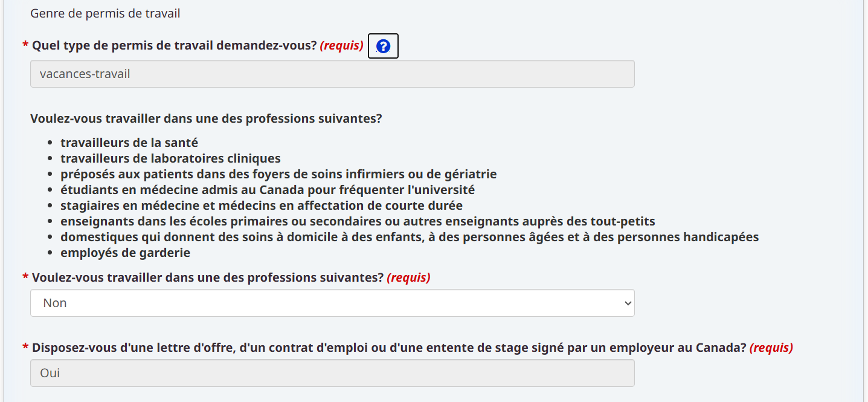
Task: Click the travailleurs de la santé list item
Action: 129,143
